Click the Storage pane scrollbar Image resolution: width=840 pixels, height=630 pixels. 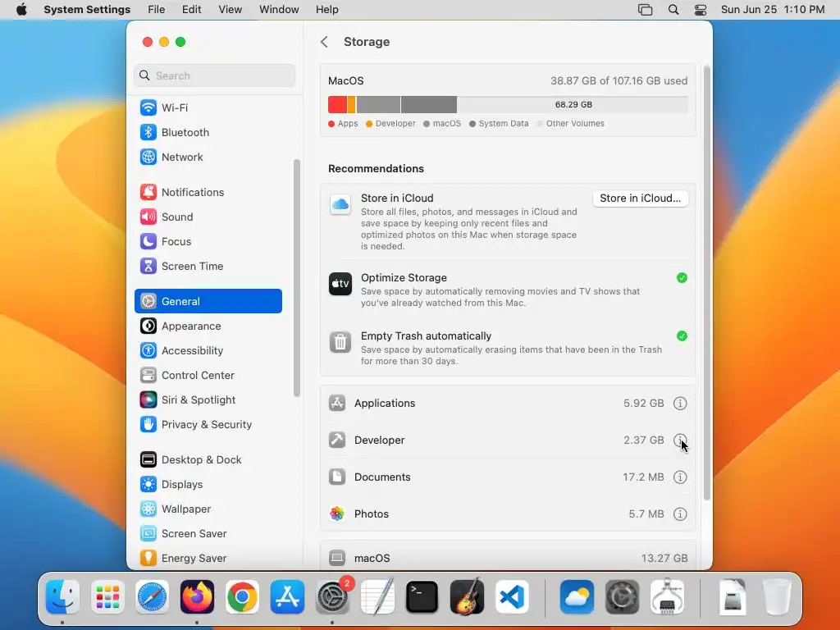(x=706, y=283)
